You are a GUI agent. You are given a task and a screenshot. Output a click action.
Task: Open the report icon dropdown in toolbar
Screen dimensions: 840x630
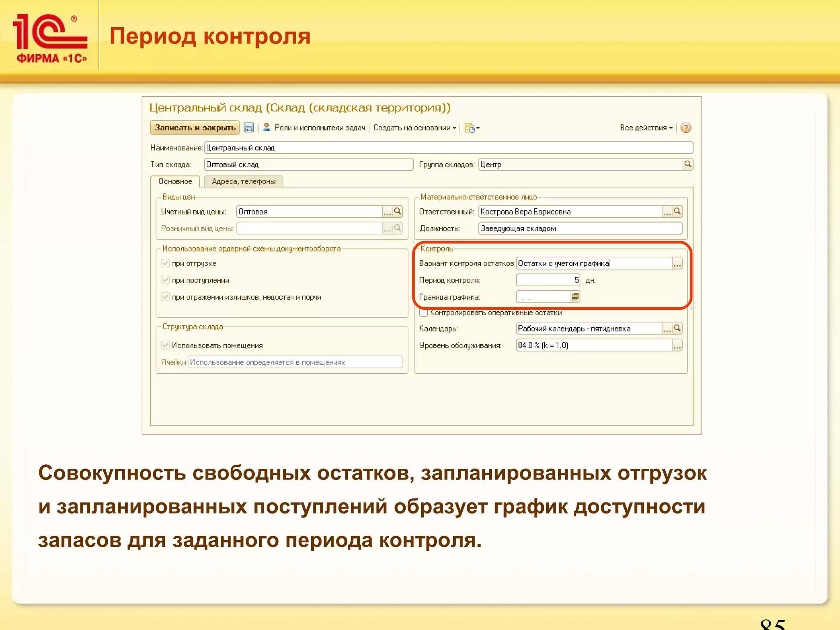click(472, 128)
